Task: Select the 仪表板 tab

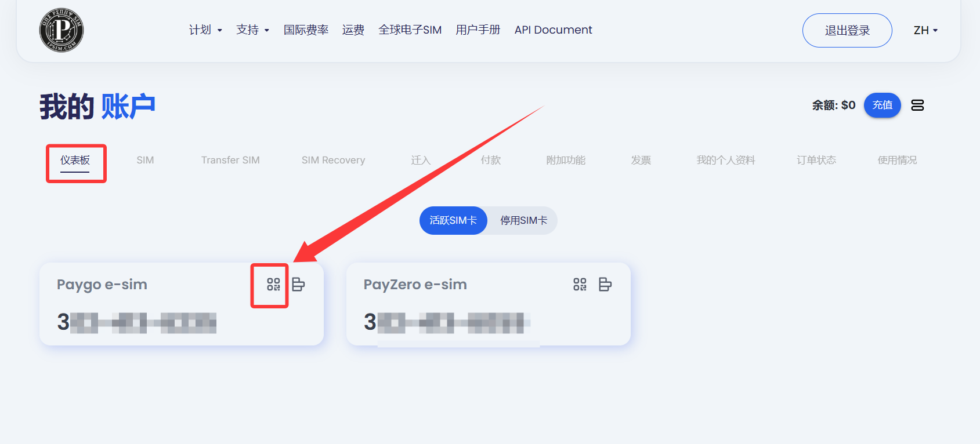Action: [x=75, y=161]
